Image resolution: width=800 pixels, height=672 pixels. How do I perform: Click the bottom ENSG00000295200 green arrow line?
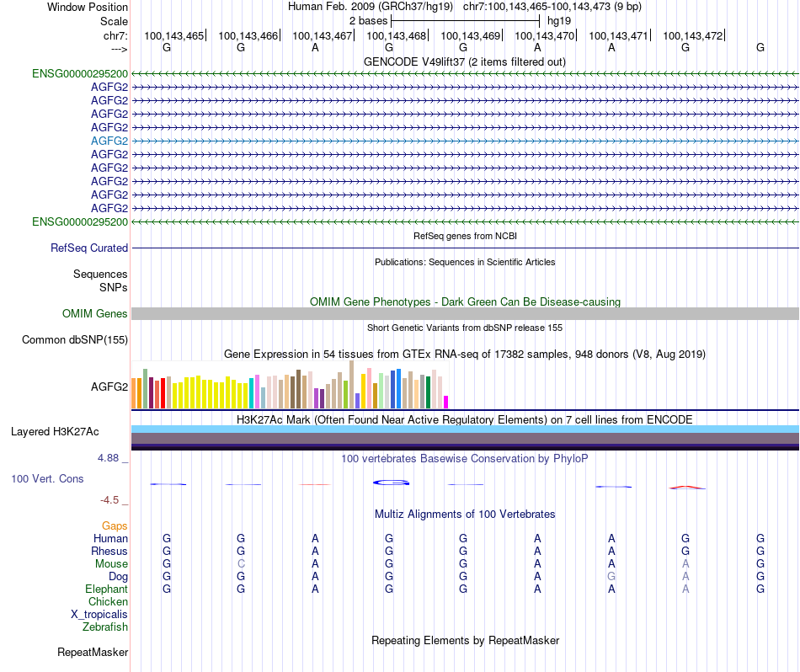(x=465, y=222)
